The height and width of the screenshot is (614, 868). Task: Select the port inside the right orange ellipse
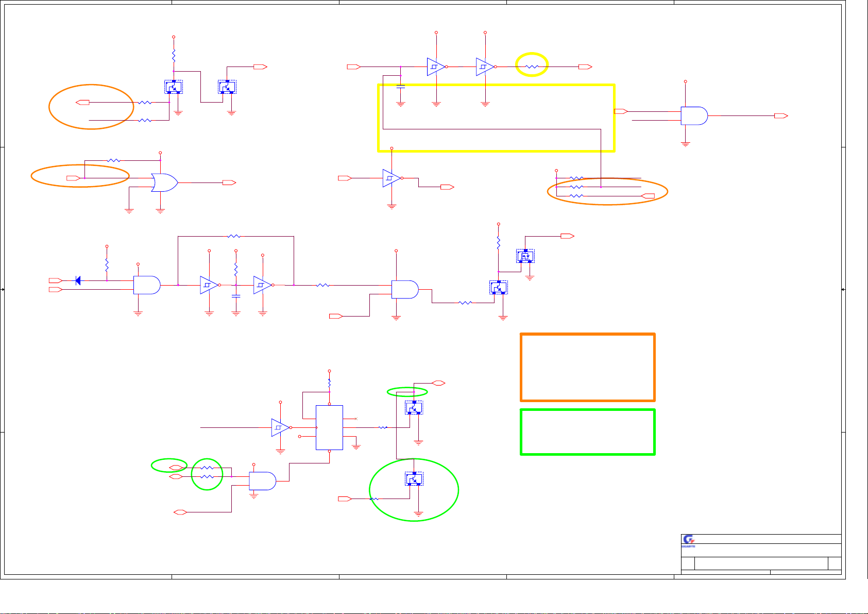(648, 196)
